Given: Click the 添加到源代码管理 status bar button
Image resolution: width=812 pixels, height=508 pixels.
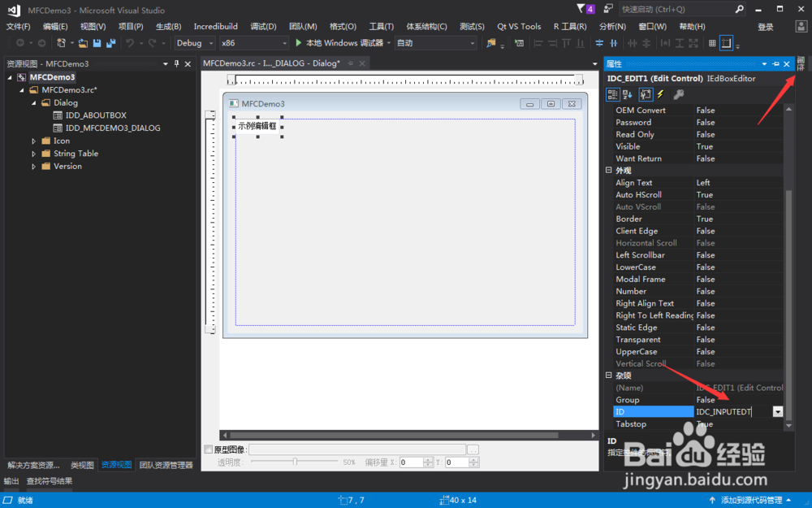Looking at the screenshot, I should coord(751,500).
